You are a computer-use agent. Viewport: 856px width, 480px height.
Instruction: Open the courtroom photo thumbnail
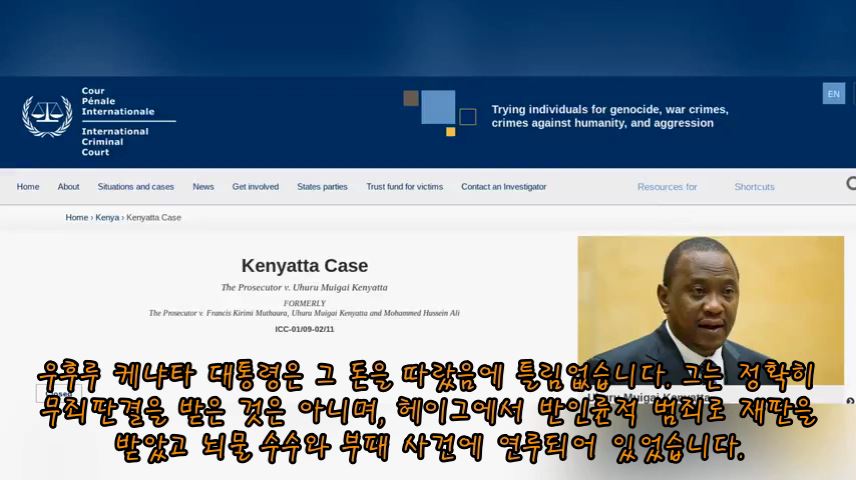(711, 310)
